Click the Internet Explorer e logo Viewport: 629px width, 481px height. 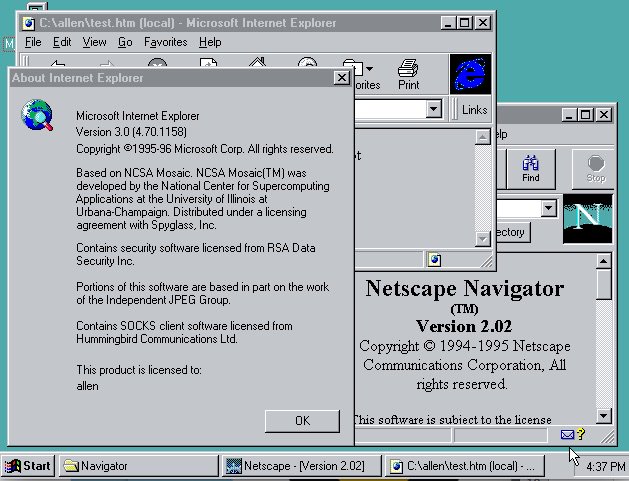470,74
